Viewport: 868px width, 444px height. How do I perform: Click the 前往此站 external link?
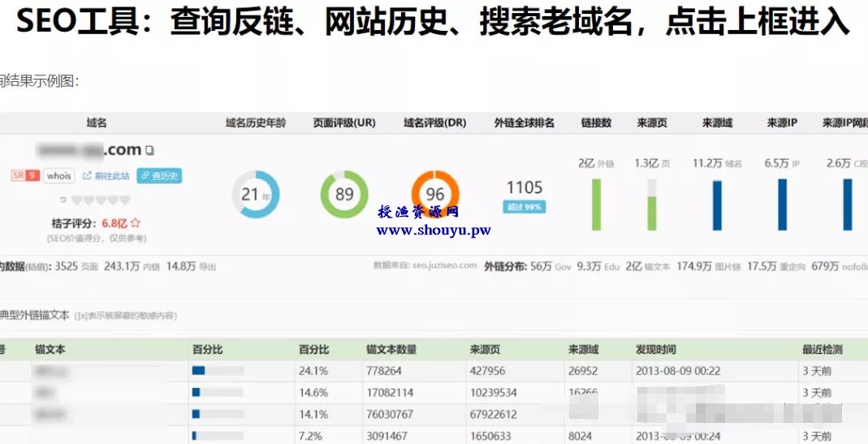(106, 175)
